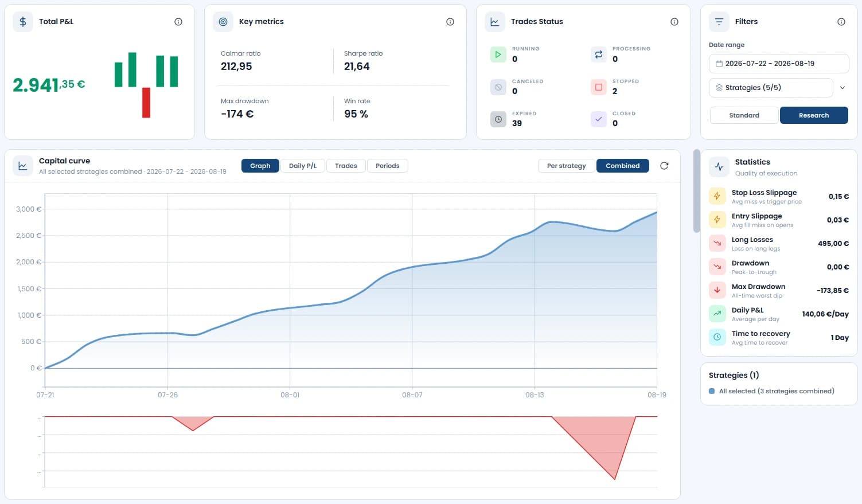Switch filter mode to Standard

744,115
